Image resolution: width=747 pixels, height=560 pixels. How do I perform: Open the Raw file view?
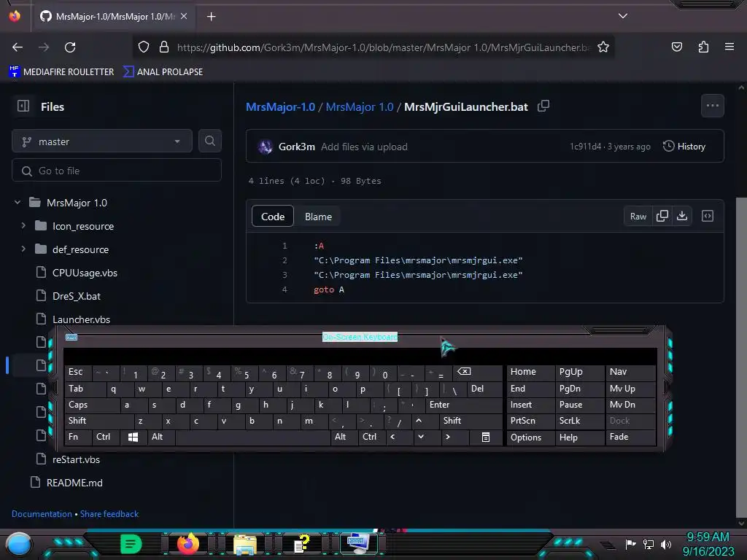click(638, 216)
